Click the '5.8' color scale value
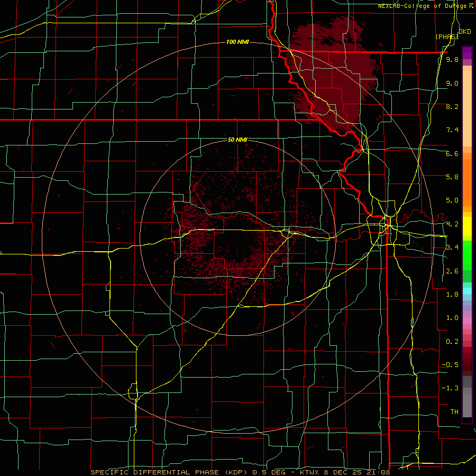The width and height of the screenshot is (476, 476). (x=452, y=177)
